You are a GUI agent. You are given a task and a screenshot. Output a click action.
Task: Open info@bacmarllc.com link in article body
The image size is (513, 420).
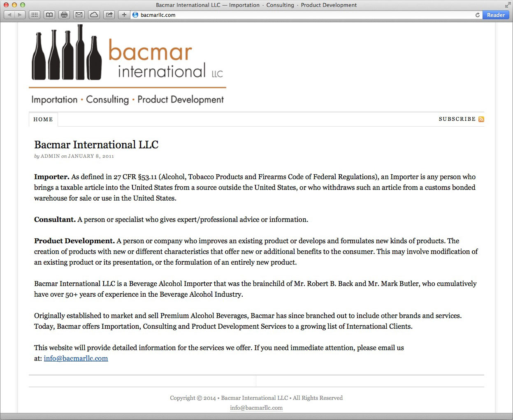76,358
